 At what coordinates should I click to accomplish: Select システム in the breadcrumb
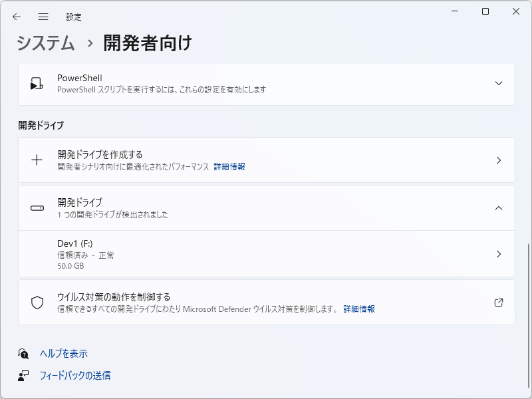[x=45, y=43]
